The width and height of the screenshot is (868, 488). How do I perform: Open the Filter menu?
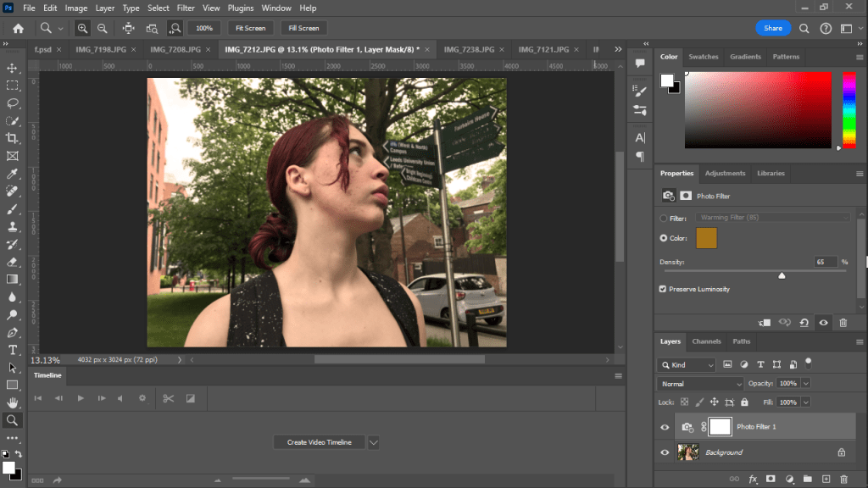tap(185, 8)
